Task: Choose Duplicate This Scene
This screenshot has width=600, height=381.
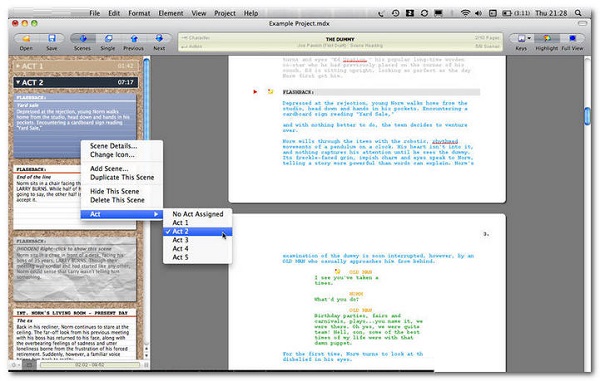Action: coord(122,177)
